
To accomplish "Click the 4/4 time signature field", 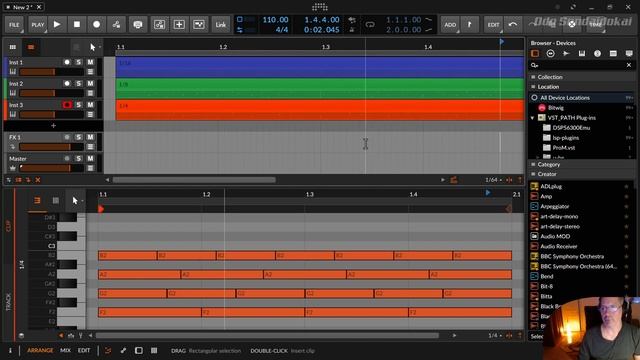I will pyautogui.click(x=282, y=29).
